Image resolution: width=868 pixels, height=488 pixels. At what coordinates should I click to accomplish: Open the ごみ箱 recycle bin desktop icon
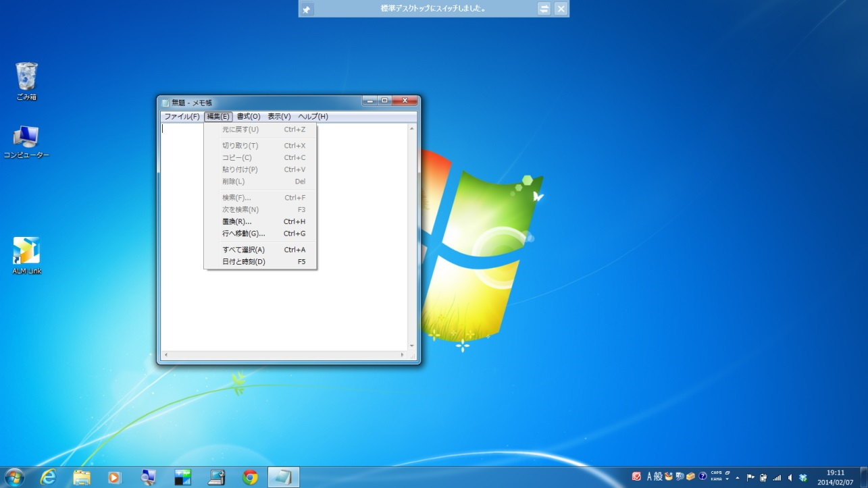pyautogui.click(x=26, y=82)
